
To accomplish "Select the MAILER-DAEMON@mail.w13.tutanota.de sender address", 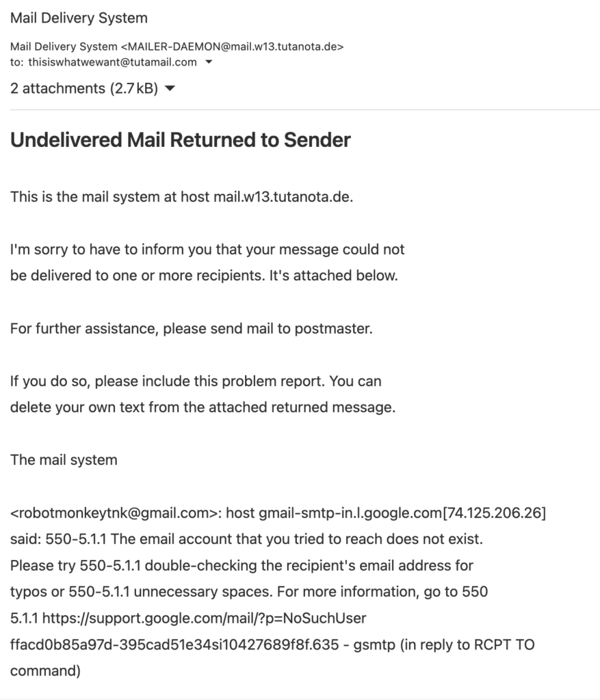I will [x=233, y=46].
